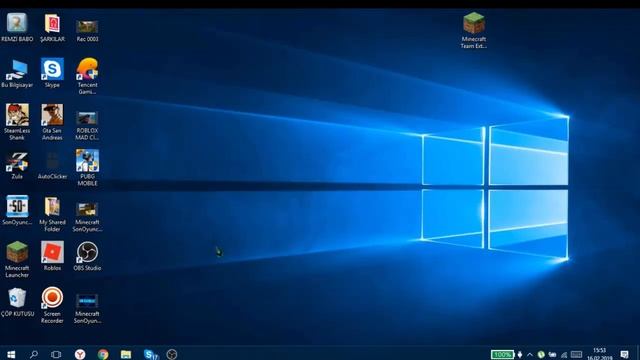The image size is (640, 360).
Task: Open OBS Studio from taskbar
Action: click(x=172, y=354)
